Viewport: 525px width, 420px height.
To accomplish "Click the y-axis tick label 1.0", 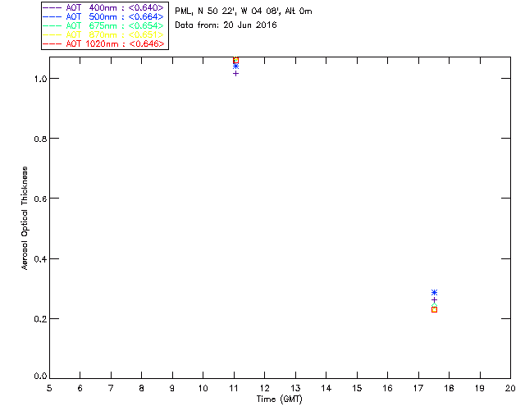I will coord(40,79).
